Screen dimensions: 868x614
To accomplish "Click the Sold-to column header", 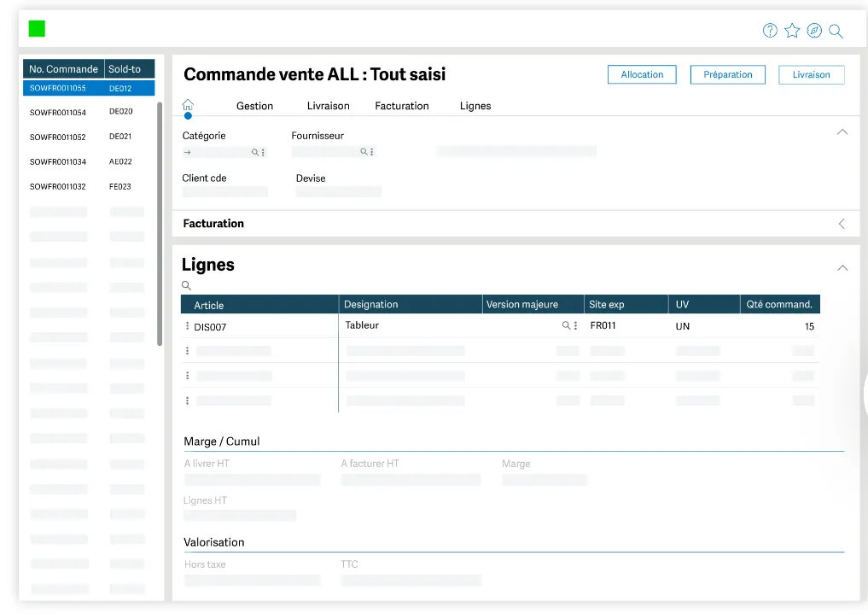I will tap(130, 69).
